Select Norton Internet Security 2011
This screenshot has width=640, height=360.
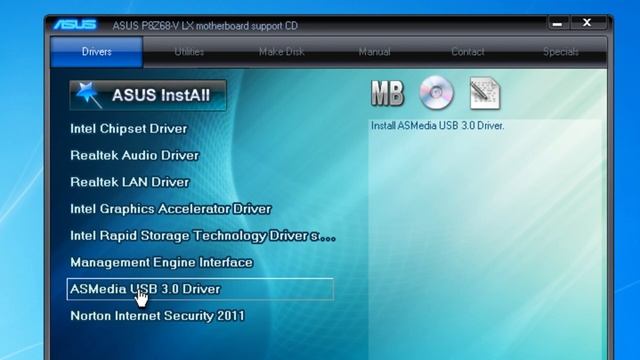pyautogui.click(x=158, y=316)
